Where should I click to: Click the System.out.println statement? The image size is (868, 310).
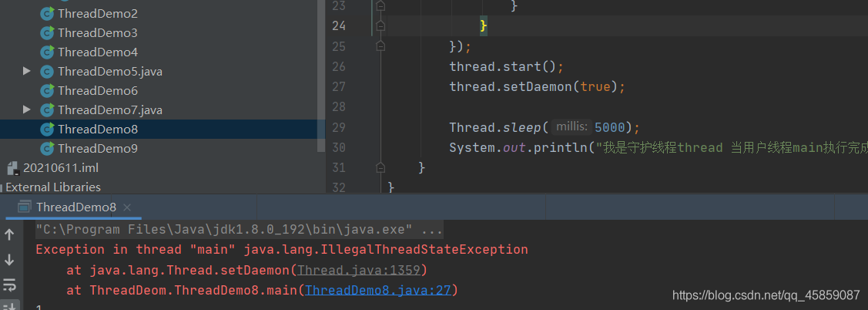tap(659, 147)
